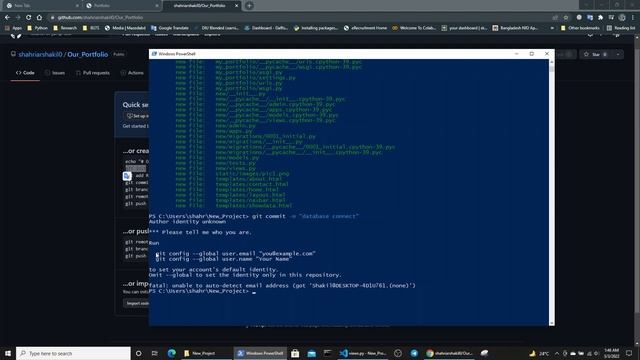Open the Python bookmarks folder
Viewport: 640px width, 360px height.
(x=37, y=28)
